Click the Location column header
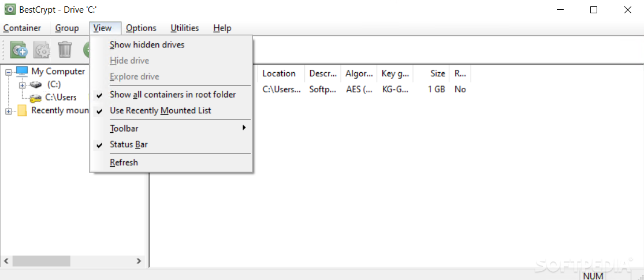Viewport: 644px width, 280px height. (x=281, y=73)
